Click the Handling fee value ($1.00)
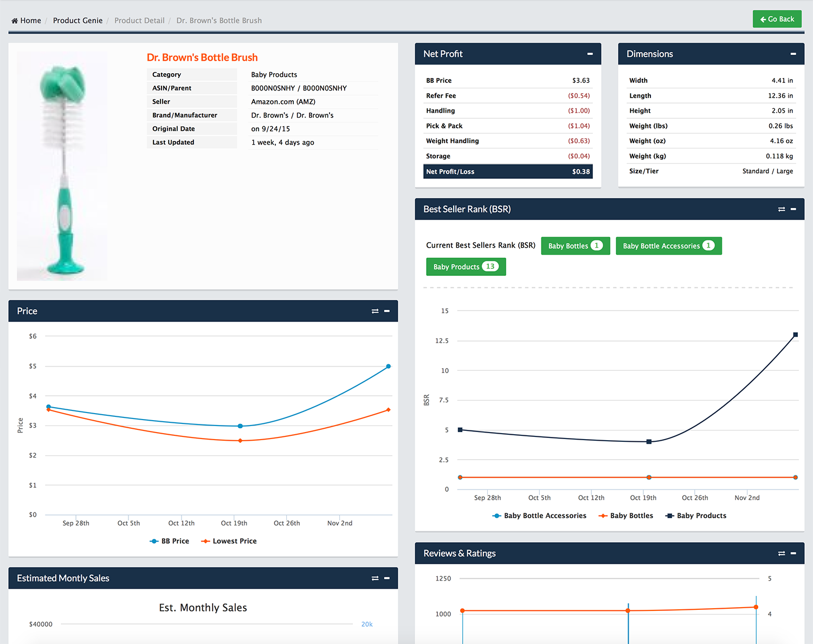Screen dimensions: 813x644 click(579, 111)
